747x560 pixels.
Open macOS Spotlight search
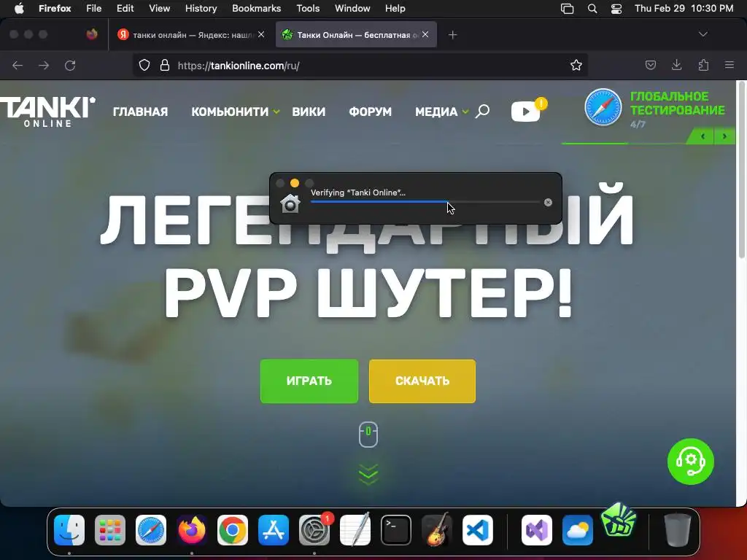(x=592, y=9)
